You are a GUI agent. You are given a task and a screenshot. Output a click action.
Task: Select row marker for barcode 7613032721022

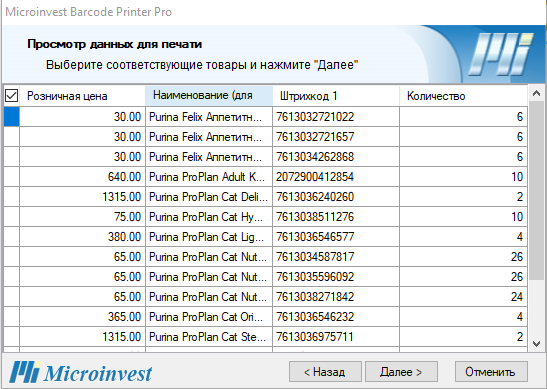coord(12,117)
